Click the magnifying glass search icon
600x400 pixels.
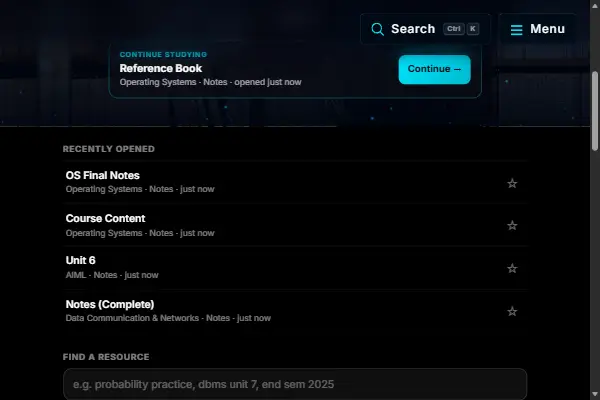tap(377, 29)
